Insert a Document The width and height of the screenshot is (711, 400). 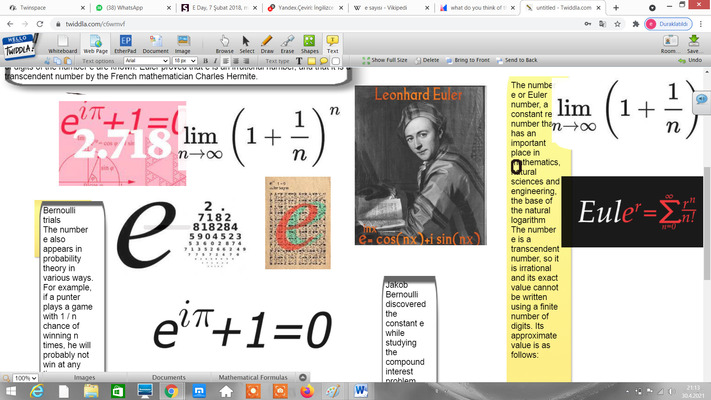click(x=156, y=44)
